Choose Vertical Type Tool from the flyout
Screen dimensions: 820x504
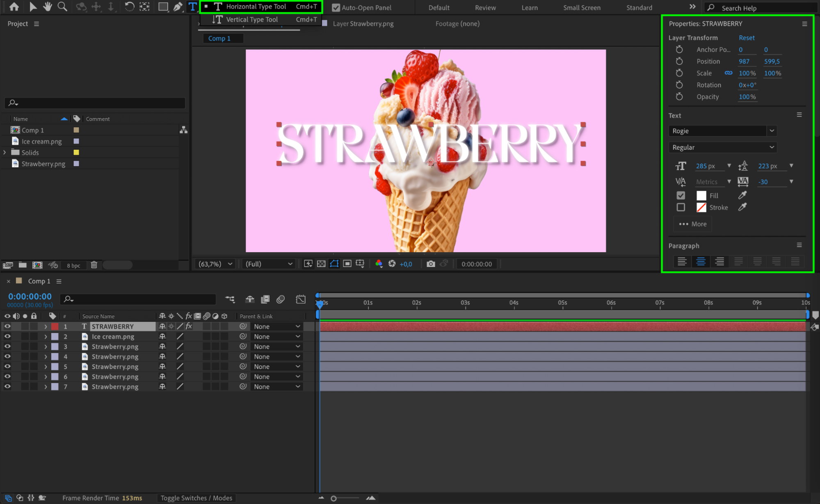[x=251, y=19]
